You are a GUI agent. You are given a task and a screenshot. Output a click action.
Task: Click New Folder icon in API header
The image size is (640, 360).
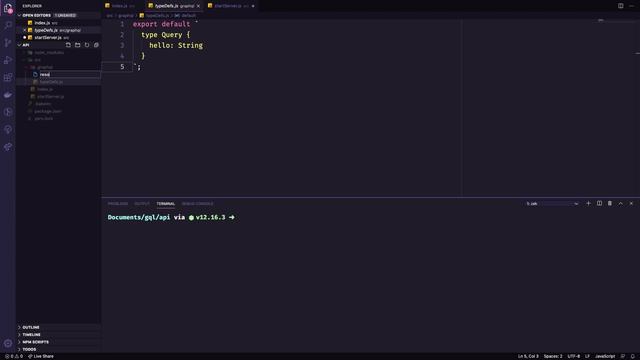coord(78,45)
